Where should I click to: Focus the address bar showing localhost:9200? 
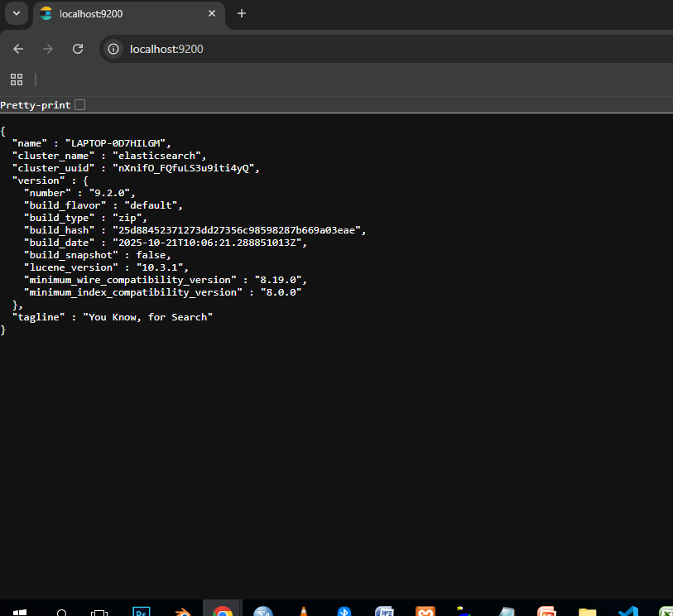pos(387,49)
